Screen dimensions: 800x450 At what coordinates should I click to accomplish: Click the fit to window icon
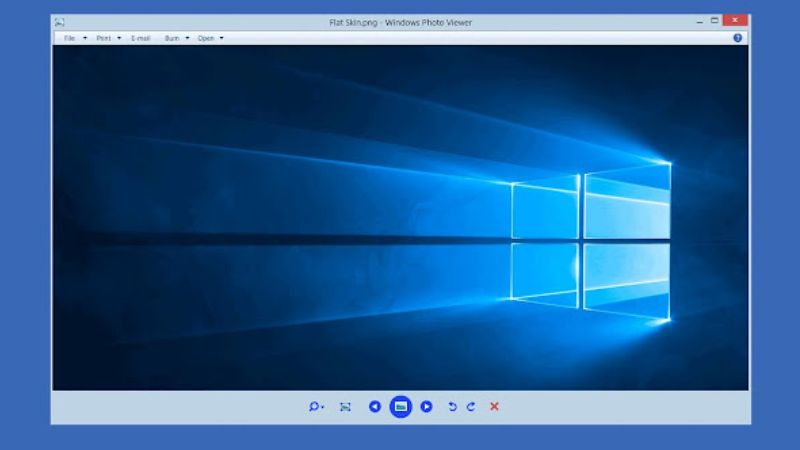[x=345, y=406]
